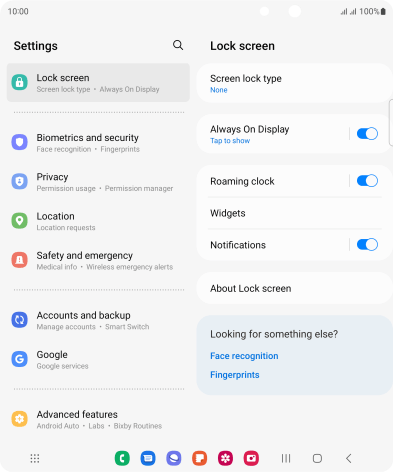Open the Widgets option

[x=295, y=213]
